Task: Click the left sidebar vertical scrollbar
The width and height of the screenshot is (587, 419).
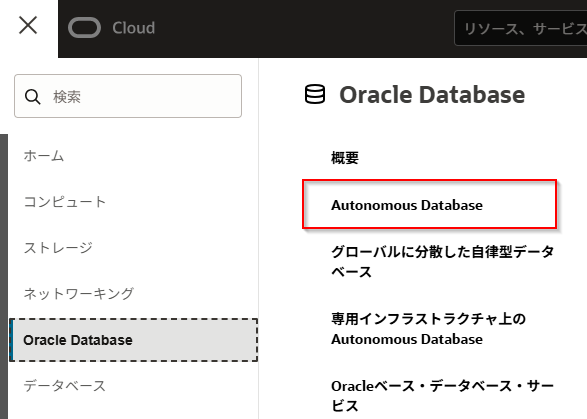Action: tap(4, 276)
